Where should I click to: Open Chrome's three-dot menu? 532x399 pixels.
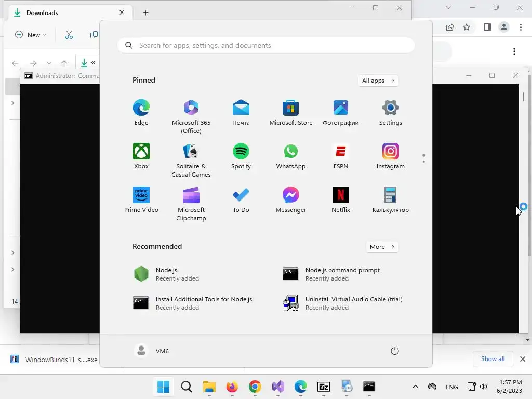(x=521, y=27)
